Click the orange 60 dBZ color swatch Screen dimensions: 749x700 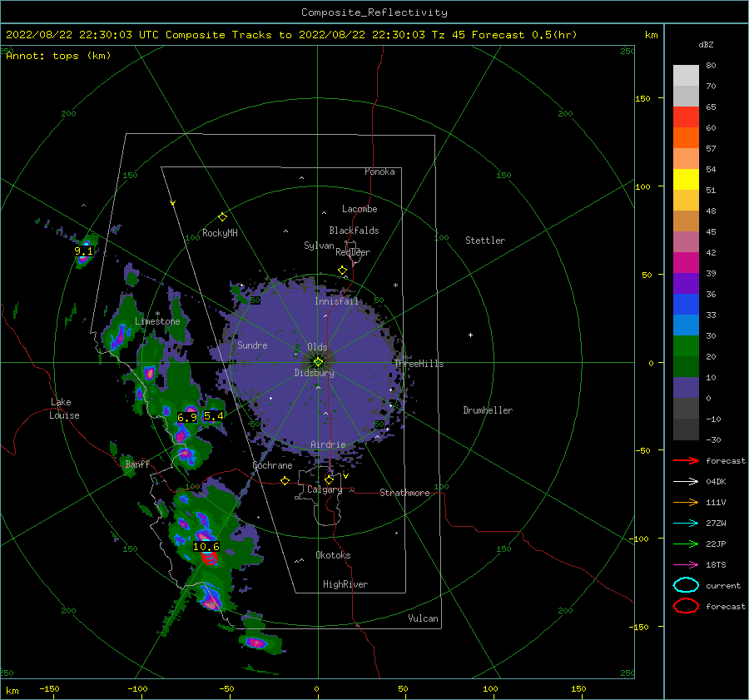tap(686, 138)
